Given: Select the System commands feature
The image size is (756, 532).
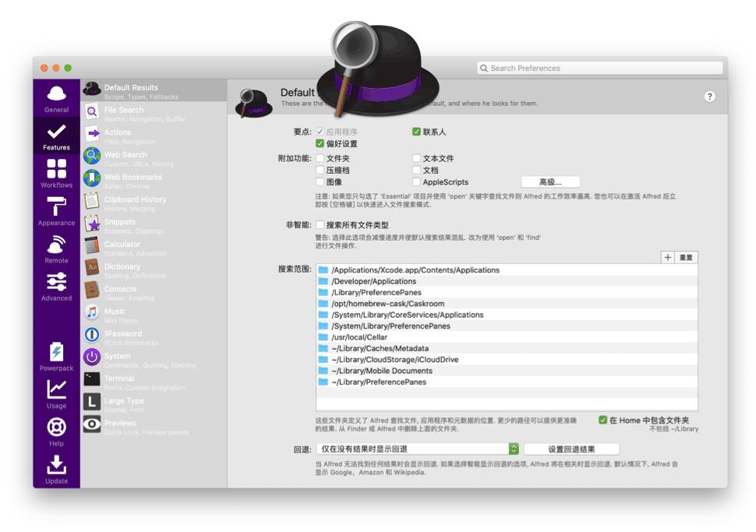Looking at the screenshot, I should (154, 359).
